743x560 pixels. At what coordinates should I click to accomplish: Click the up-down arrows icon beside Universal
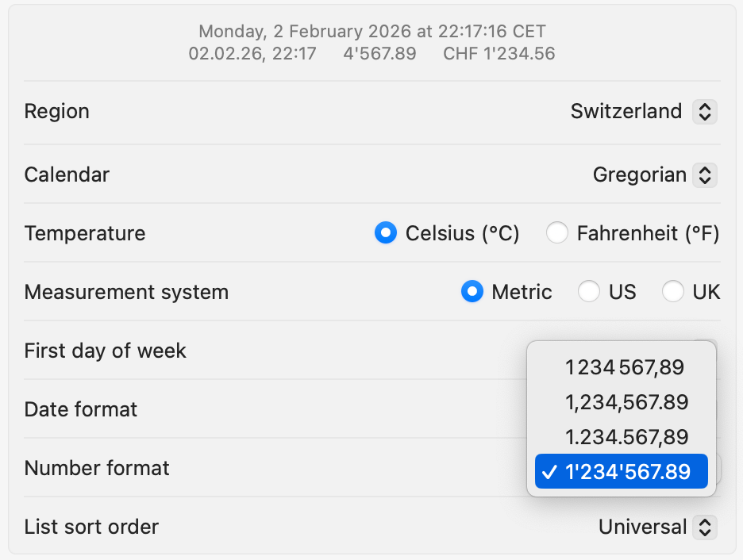click(x=704, y=527)
